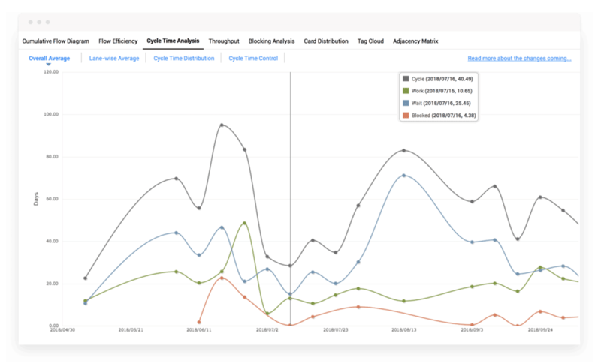Image resolution: width=601 pixels, height=364 pixels.
Task: Select the Cycle Time Analysis tab
Action: (x=173, y=41)
